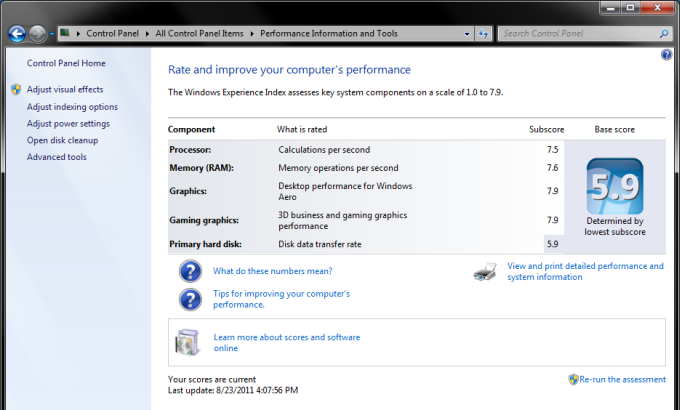Click Memory (RAM) subscore 7.6
This screenshot has width=680, height=410.
click(x=552, y=168)
